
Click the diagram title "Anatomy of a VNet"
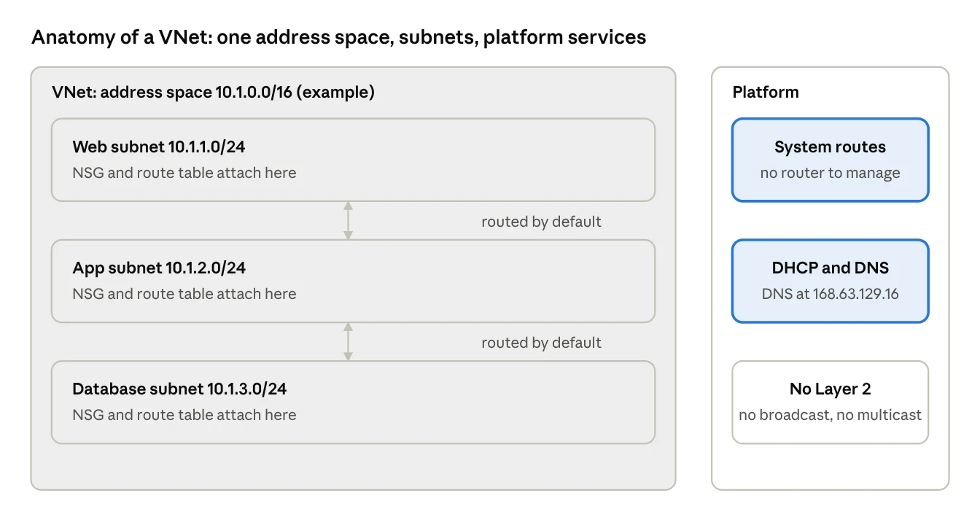339,37
